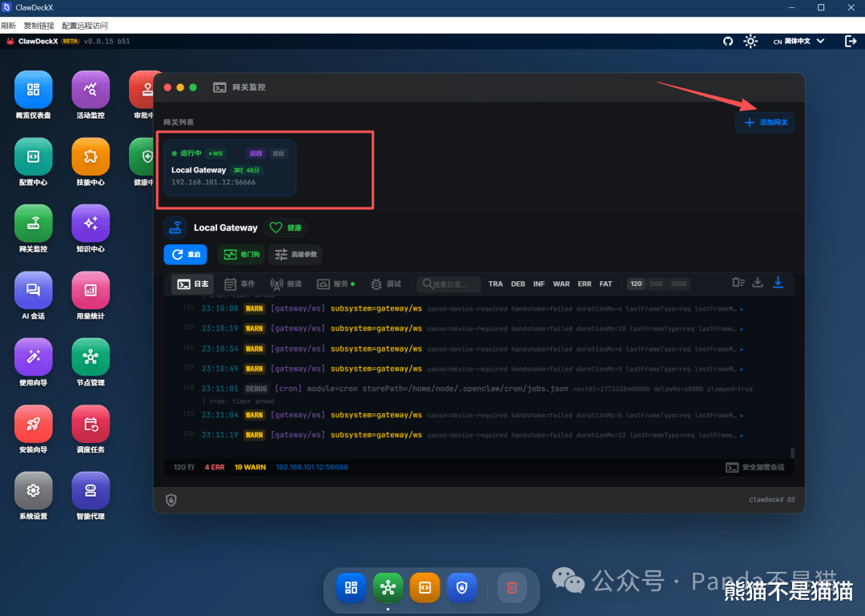865x616 pixels.
Task: Launch the AI 会话 desktop icon
Action: tap(33, 290)
